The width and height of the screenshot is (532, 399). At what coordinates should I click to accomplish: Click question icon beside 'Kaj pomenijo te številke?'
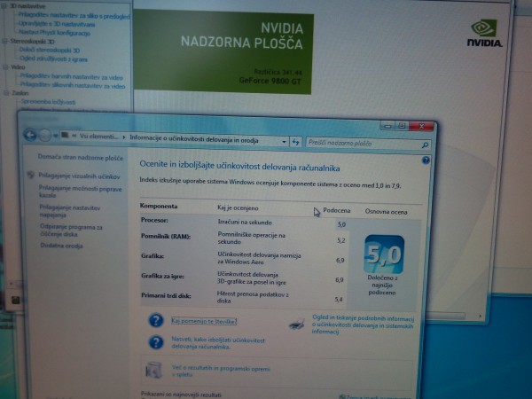click(156, 320)
